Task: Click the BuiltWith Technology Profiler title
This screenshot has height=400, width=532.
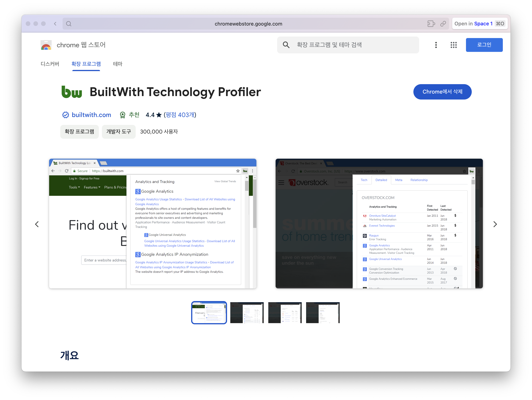Action: [x=175, y=92]
